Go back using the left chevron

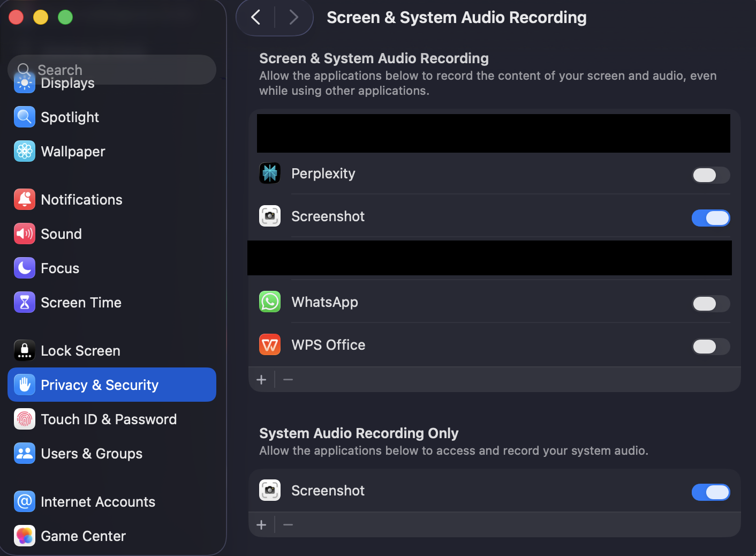click(x=256, y=18)
